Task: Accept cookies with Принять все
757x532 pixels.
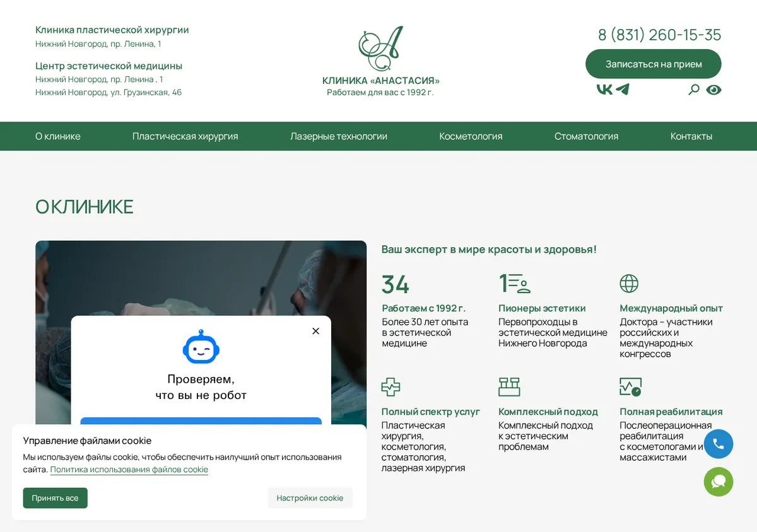Action: 56,498
